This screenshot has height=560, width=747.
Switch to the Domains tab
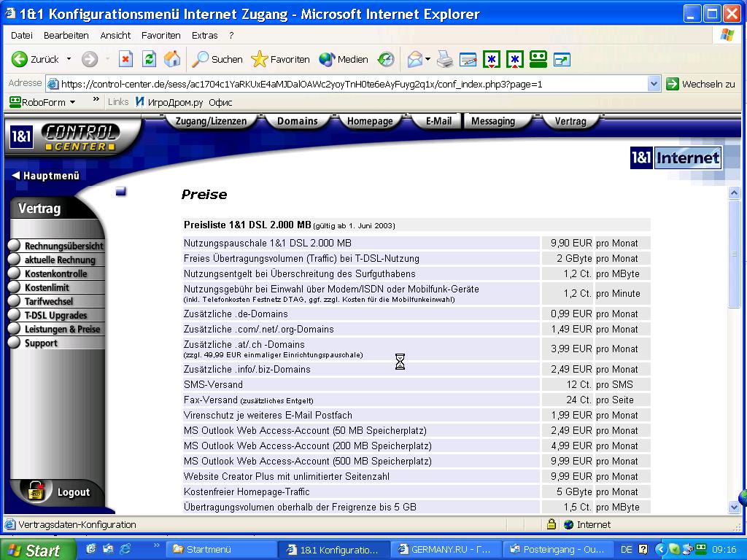(298, 122)
